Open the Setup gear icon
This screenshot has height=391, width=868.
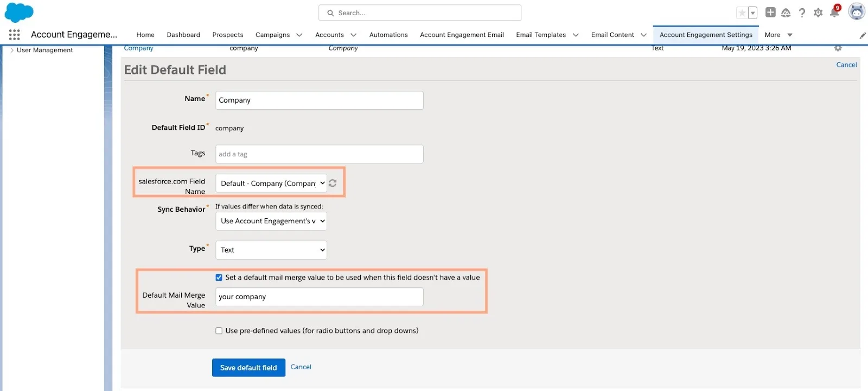coord(818,12)
